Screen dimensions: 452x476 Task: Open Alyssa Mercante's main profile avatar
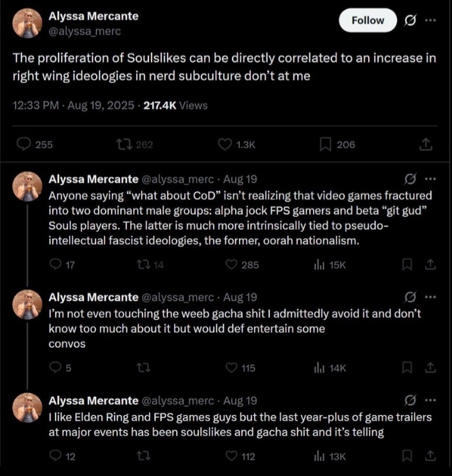[x=27, y=23]
